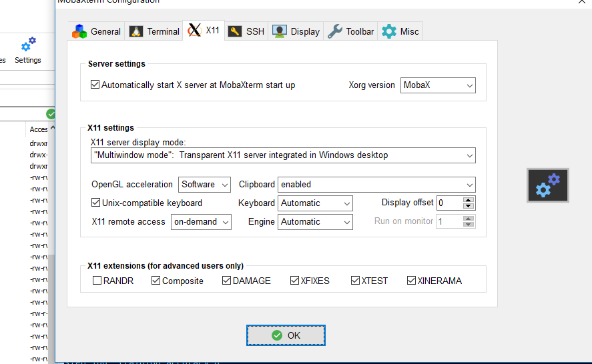Image resolution: width=592 pixels, height=364 pixels.
Task: Click the SSH key icon
Action: [x=235, y=31]
